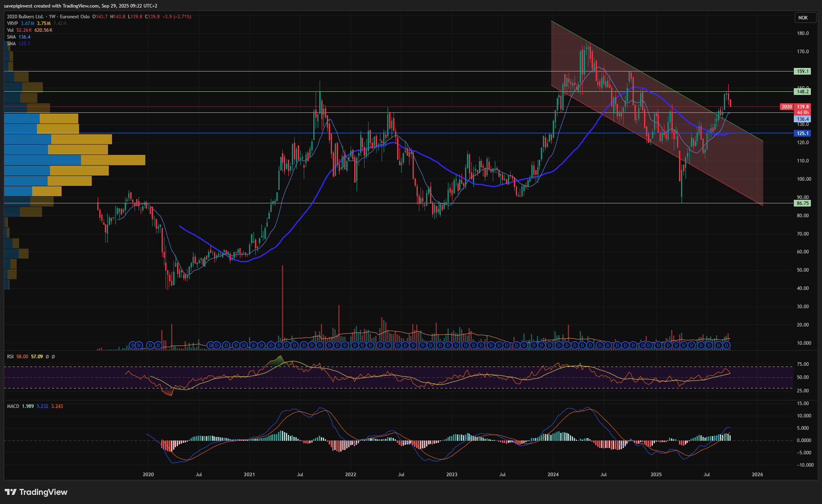
Task: Select the 2020 label on time axis
Action: [148, 475]
